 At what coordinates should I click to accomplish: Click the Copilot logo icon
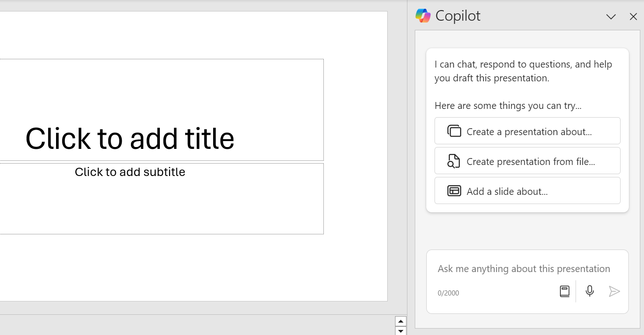click(423, 16)
